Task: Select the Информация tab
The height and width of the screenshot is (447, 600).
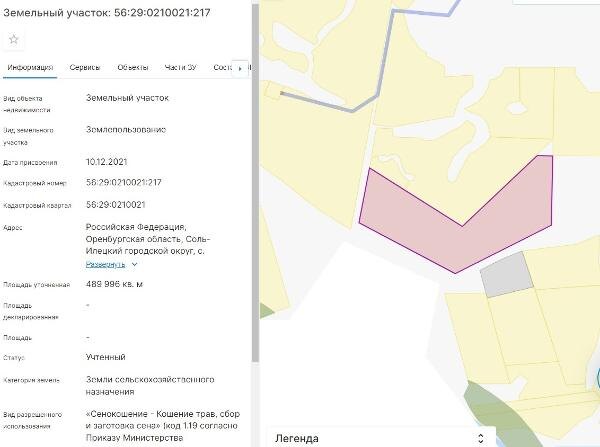Action: point(30,67)
